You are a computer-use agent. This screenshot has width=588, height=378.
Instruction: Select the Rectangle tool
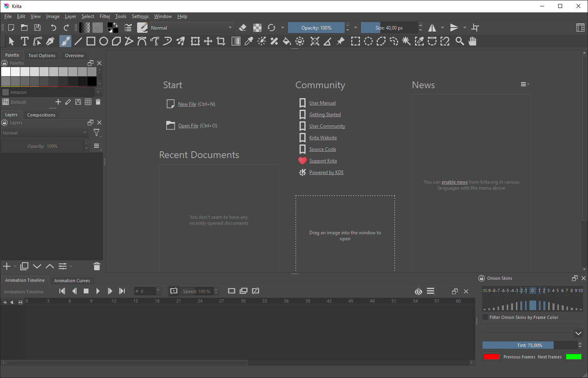click(91, 41)
